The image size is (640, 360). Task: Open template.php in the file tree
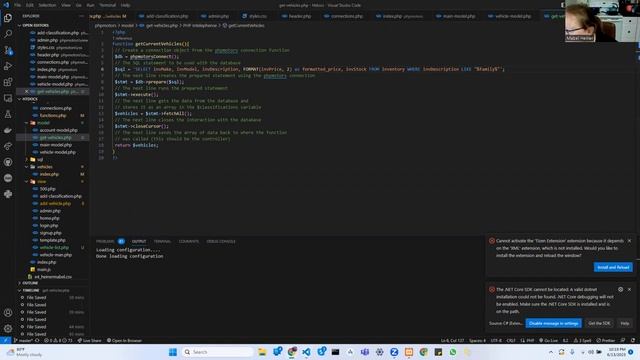coord(52,240)
